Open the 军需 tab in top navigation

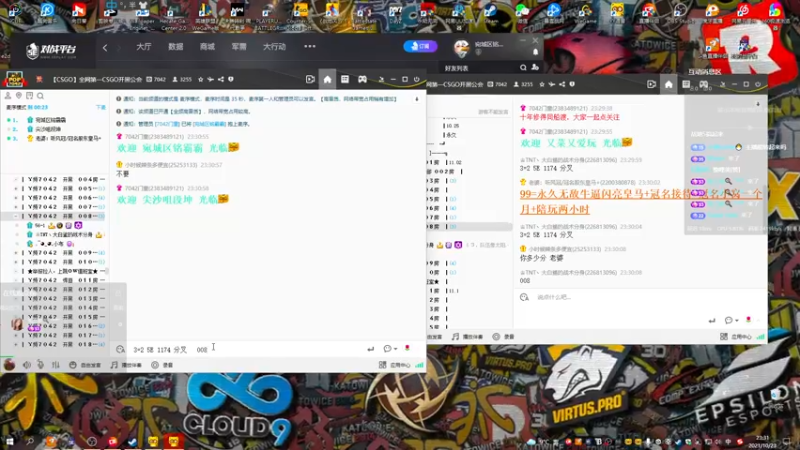coord(239,46)
